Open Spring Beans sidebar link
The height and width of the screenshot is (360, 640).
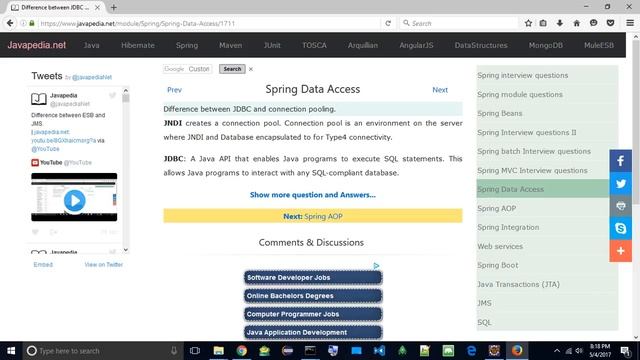pos(499,113)
